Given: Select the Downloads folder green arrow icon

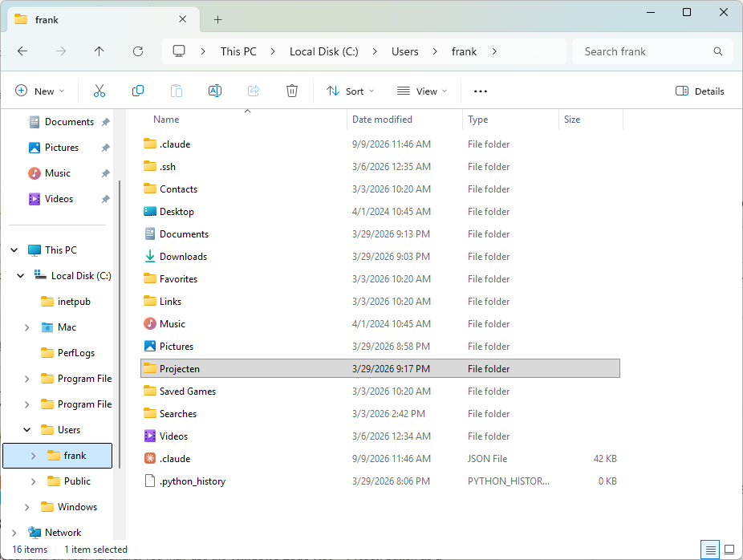Looking at the screenshot, I should [150, 256].
